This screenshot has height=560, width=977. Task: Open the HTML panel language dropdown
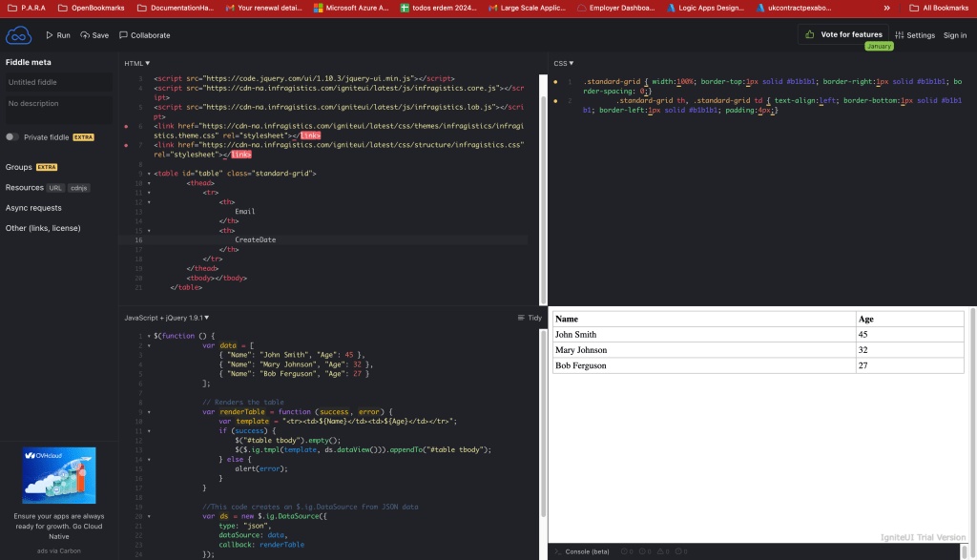coord(137,64)
